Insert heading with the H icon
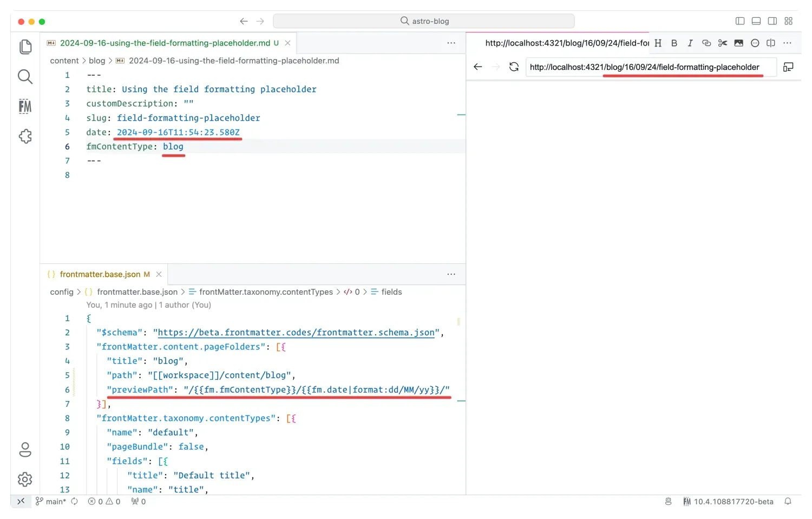 pyautogui.click(x=658, y=43)
